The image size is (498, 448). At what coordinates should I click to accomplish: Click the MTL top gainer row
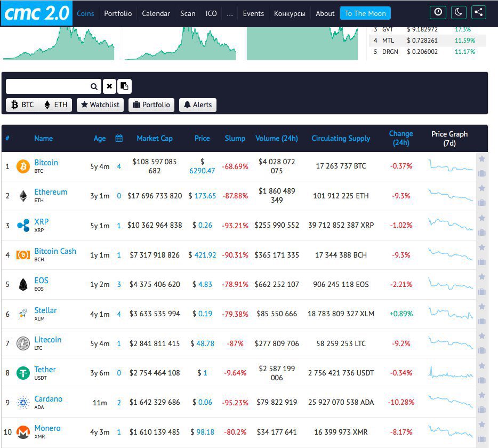click(x=427, y=41)
